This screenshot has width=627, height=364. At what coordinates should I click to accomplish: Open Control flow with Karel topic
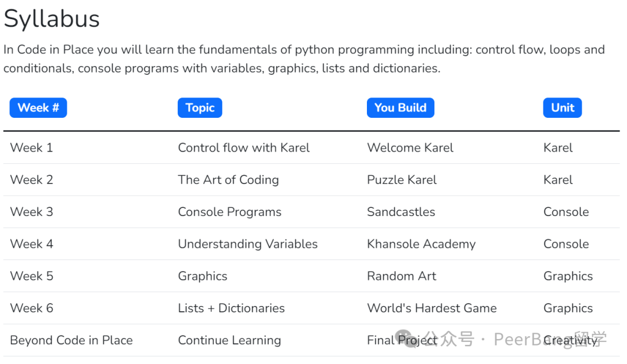point(243,147)
